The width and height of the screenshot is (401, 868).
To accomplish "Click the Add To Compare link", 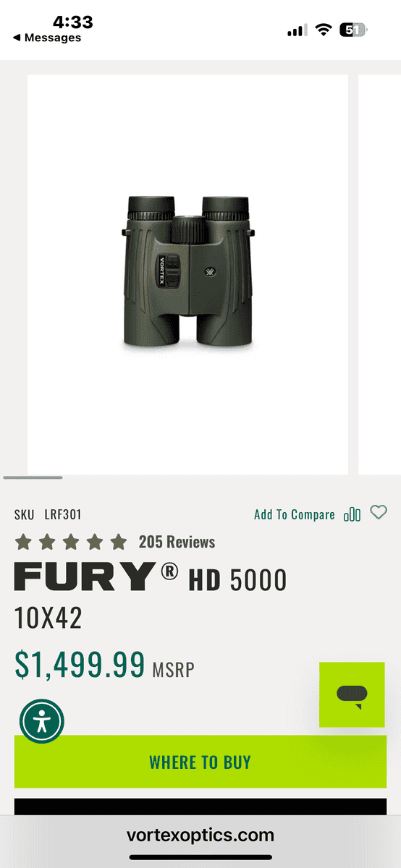I will click(x=295, y=514).
